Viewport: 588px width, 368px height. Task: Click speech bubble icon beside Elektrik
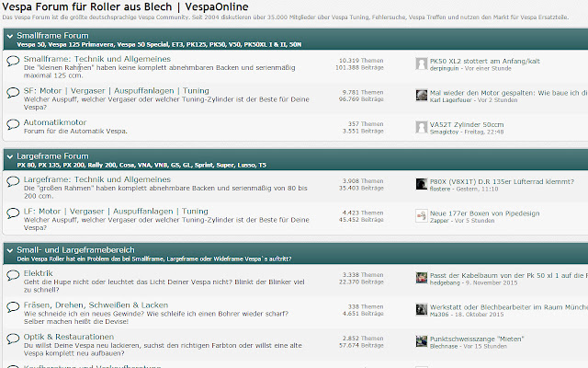point(13,275)
